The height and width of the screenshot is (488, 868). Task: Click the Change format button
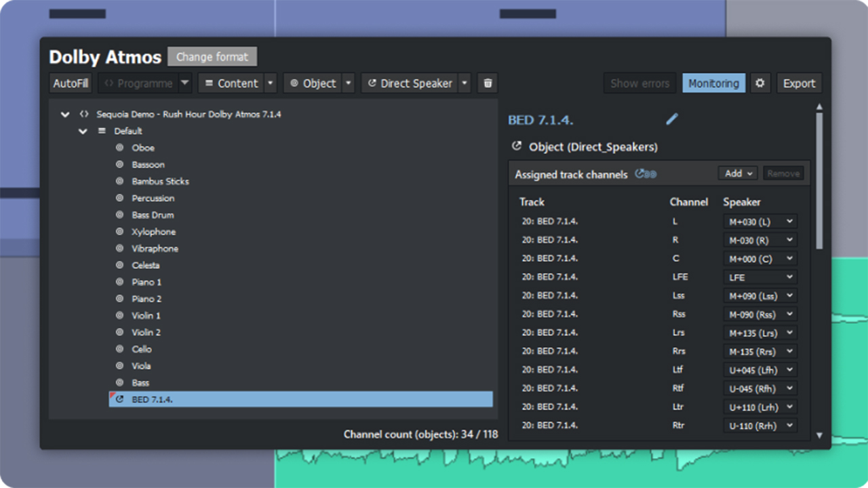(x=212, y=57)
